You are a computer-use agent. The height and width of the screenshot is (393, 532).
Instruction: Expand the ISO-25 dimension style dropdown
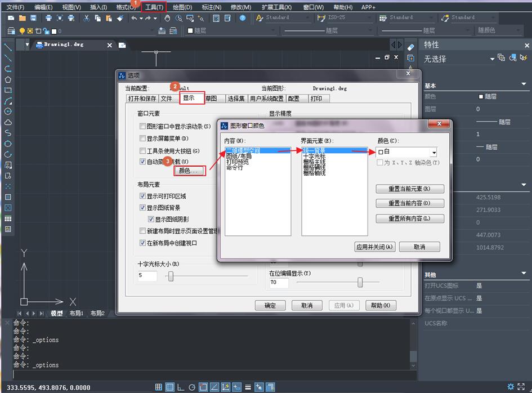(368, 19)
